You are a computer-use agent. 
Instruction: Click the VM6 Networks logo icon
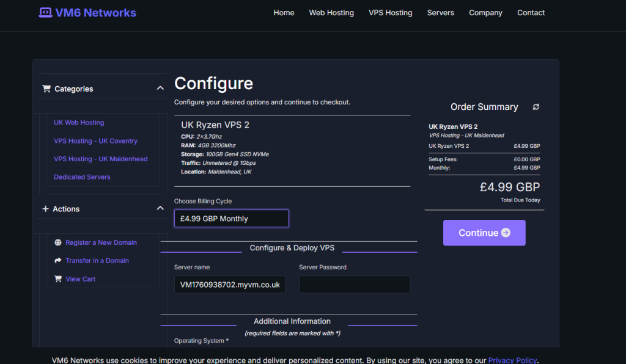coord(46,12)
